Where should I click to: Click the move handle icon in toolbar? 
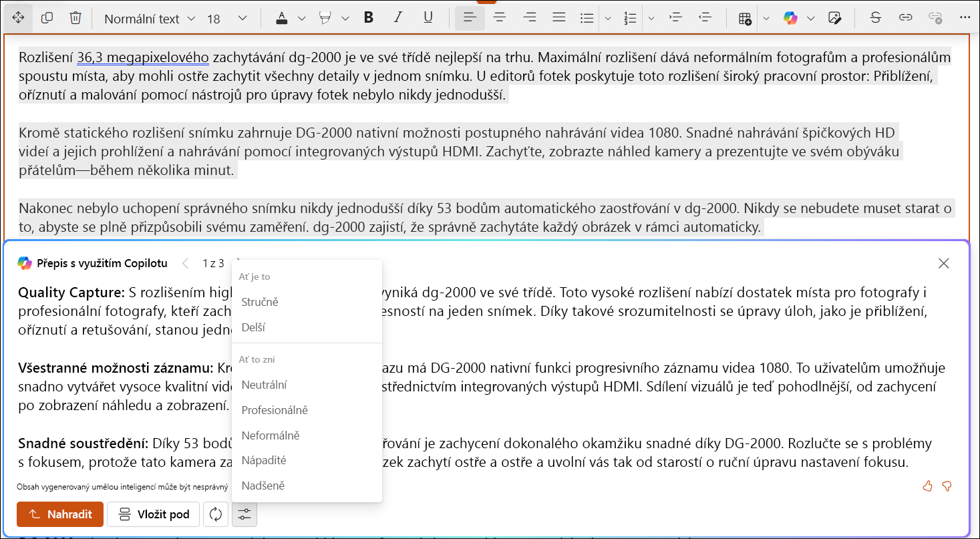coord(18,18)
